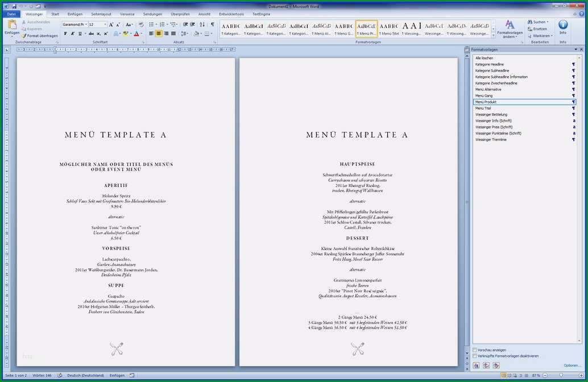Justify text alignment
The height and width of the screenshot is (382, 588).
[x=173, y=34]
